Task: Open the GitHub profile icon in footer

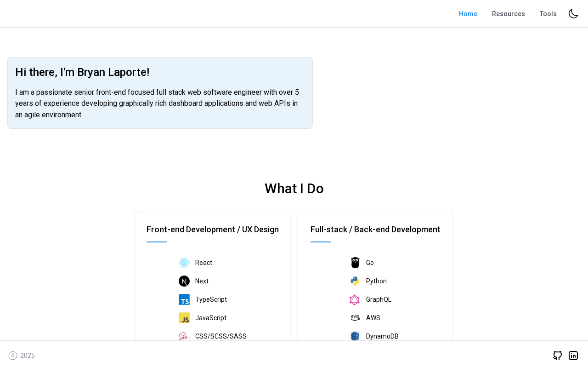Action: click(557, 356)
